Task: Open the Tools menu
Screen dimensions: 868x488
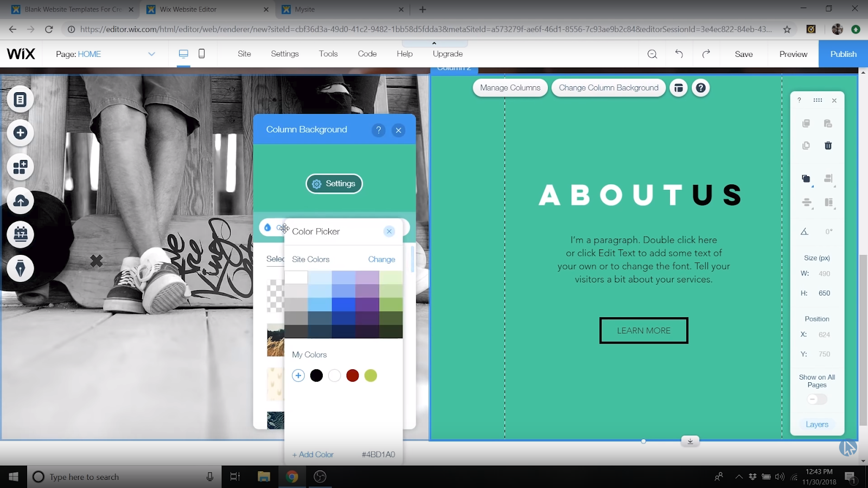Action: pos(328,54)
